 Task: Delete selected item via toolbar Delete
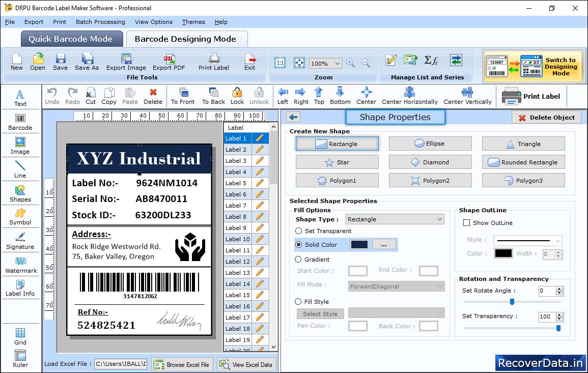[x=153, y=96]
